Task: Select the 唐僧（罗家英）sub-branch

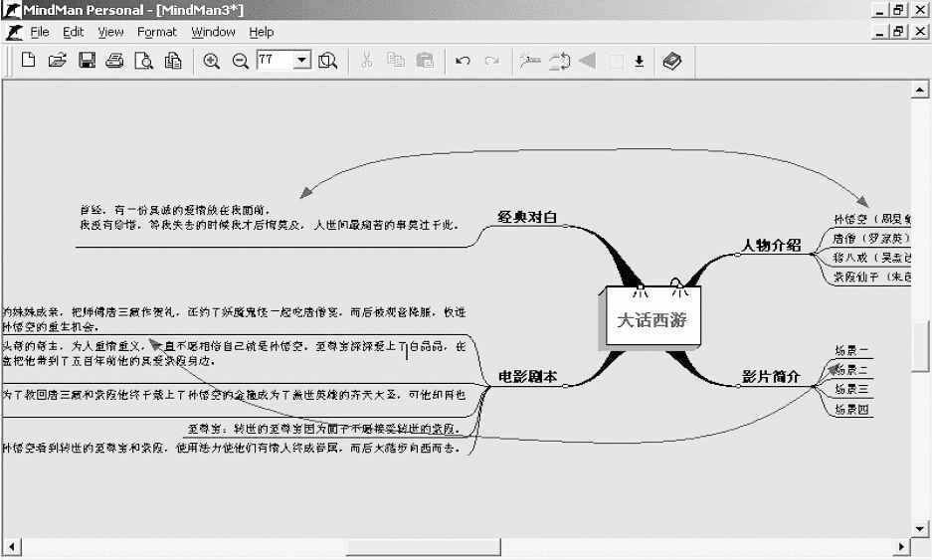Action: [x=871, y=239]
